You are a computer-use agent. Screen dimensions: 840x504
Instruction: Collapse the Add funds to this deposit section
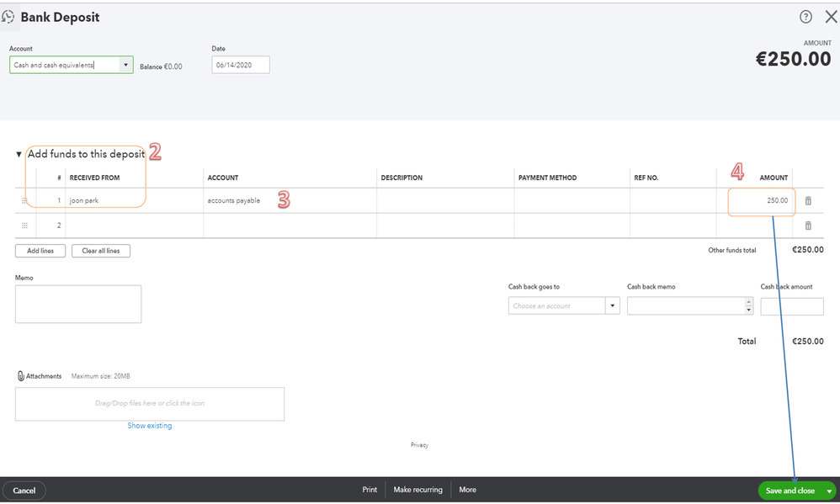coord(19,155)
